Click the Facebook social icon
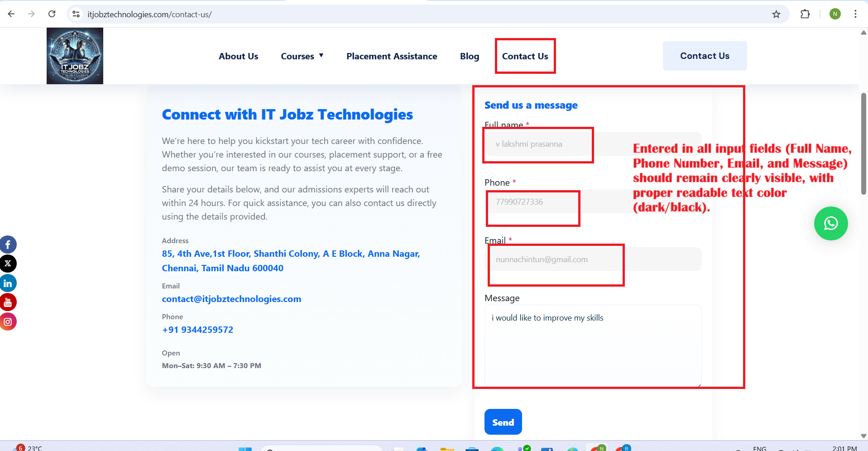This screenshot has height=451, width=868. tap(8, 245)
